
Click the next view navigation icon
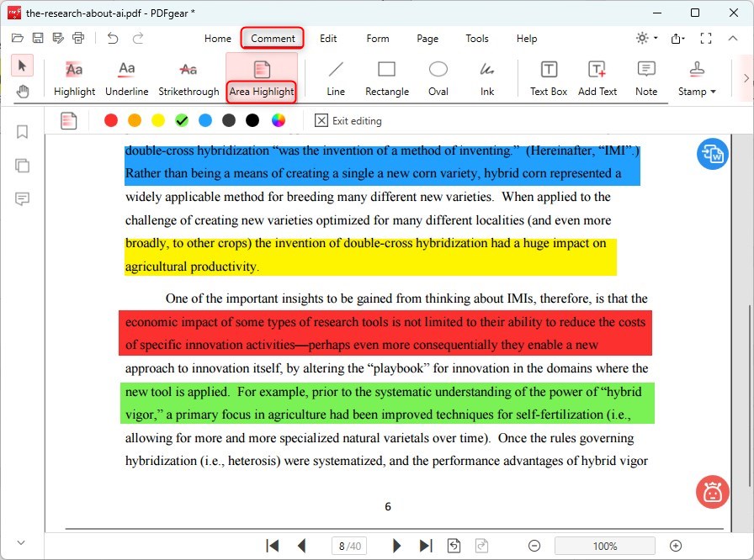coord(481,546)
